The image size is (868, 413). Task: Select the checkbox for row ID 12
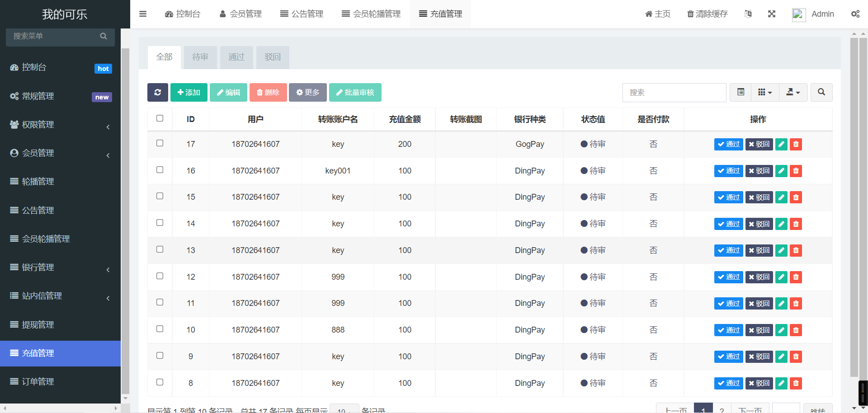[160, 276]
